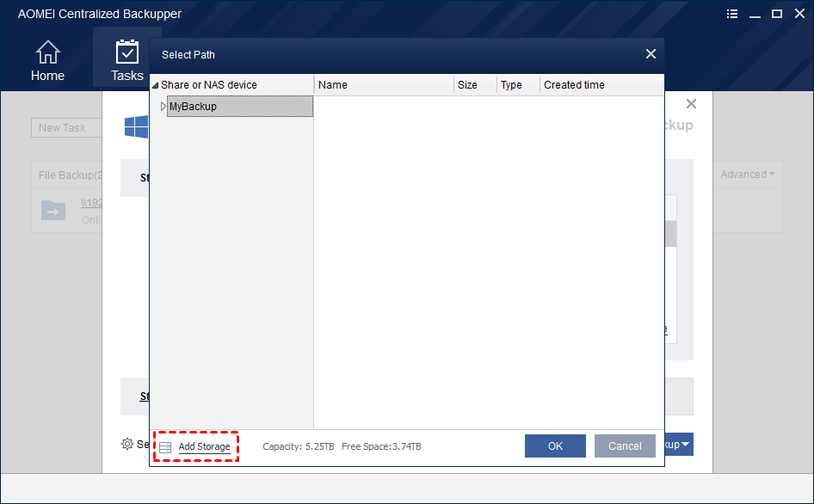
Task: Open the Advanced dropdown in background
Action: (x=748, y=175)
